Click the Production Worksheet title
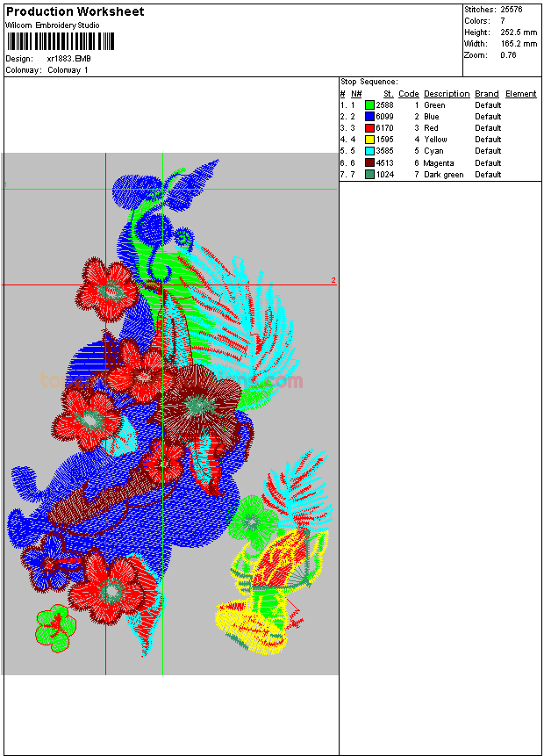The height and width of the screenshot is (756, 544). [75, 11]
